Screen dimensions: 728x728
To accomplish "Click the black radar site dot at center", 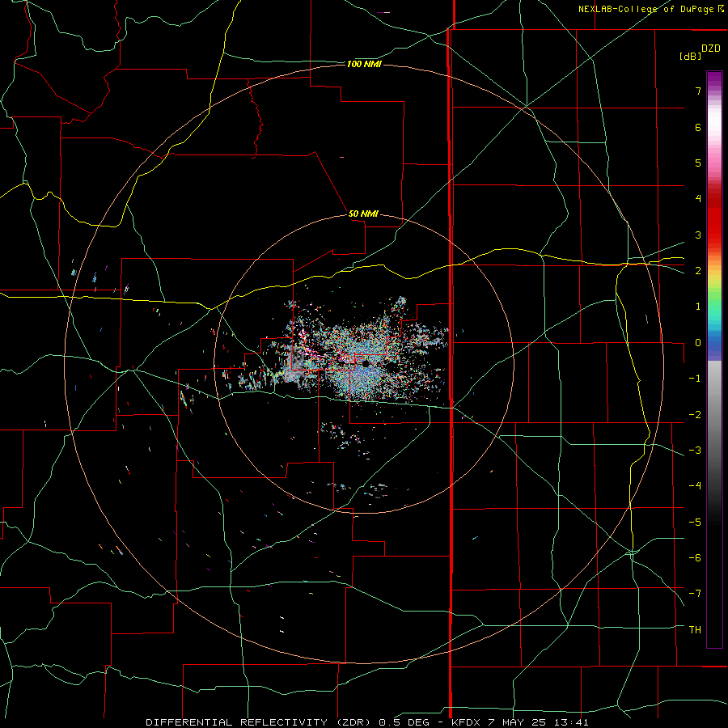I will click(x=366, y=363).
